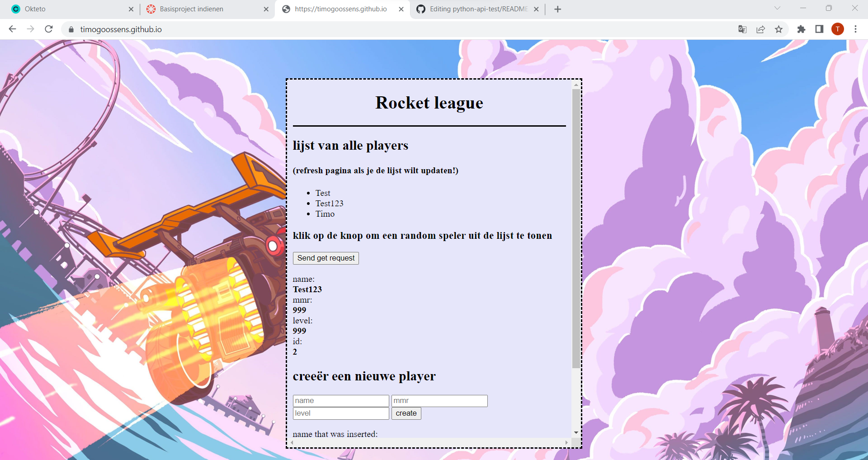
Task: Open the Google Translate page icon
Action: tap(742, 29)
